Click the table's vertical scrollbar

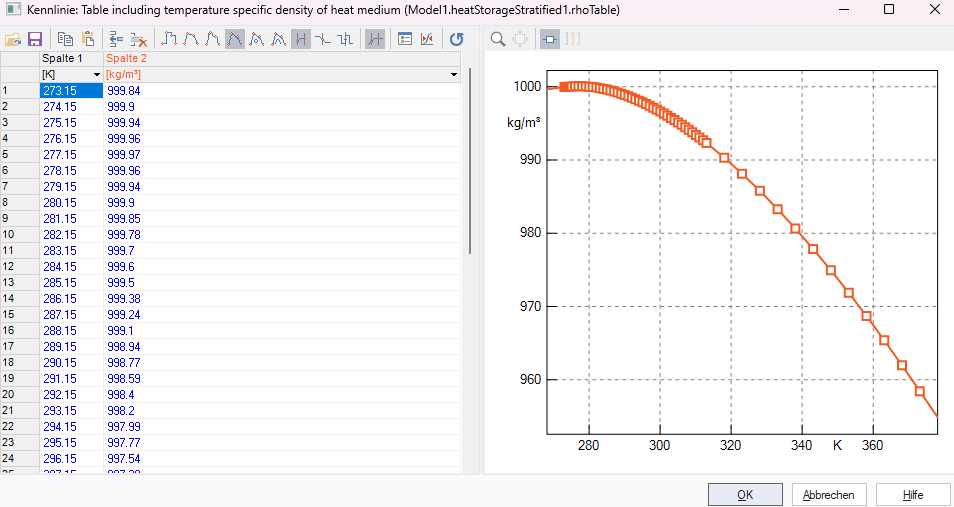coord(470,161)
